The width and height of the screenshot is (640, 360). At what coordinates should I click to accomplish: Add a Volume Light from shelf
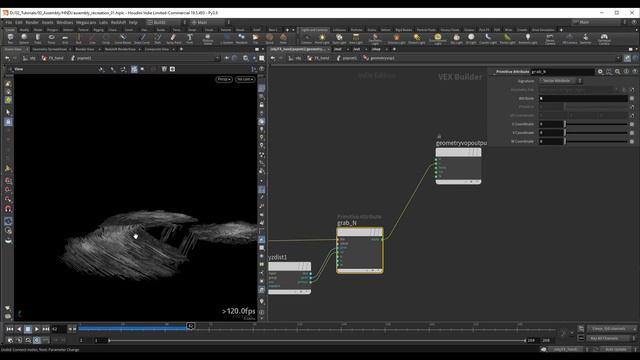396,38
